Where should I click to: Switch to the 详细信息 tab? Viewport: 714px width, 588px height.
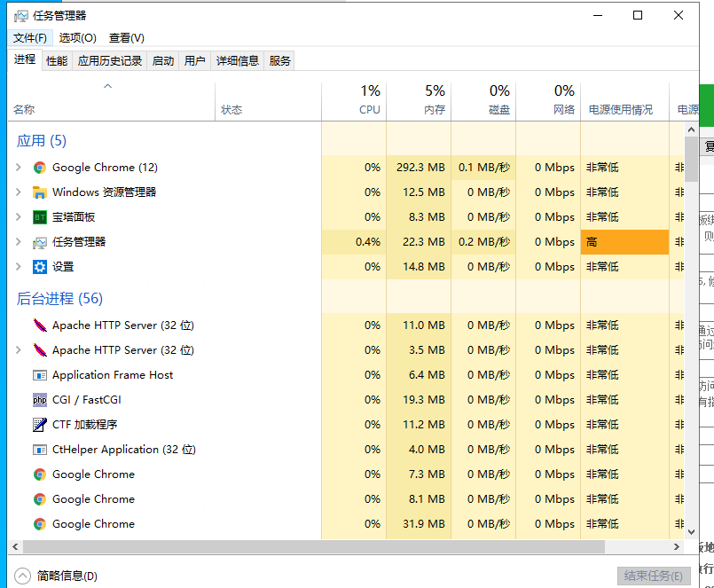tap(237, 61)
